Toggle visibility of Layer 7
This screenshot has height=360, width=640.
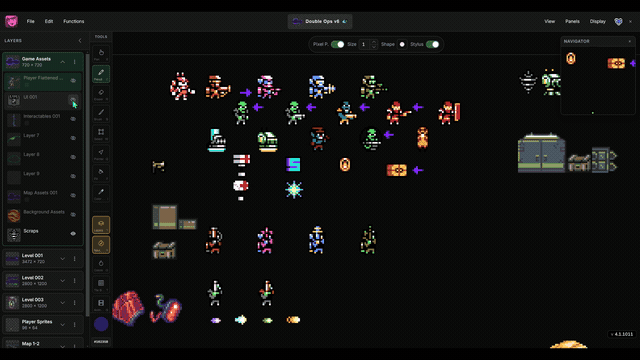[73, 138]
